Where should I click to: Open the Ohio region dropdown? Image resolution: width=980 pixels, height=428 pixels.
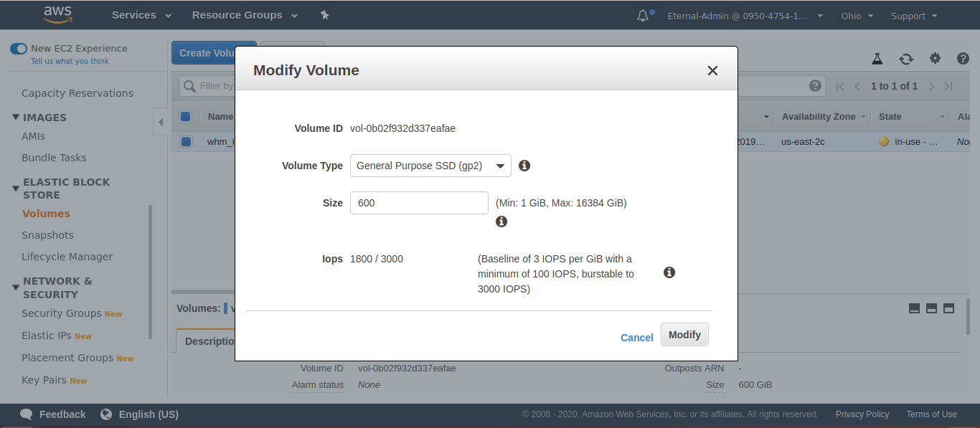click(x=857, y=16)
